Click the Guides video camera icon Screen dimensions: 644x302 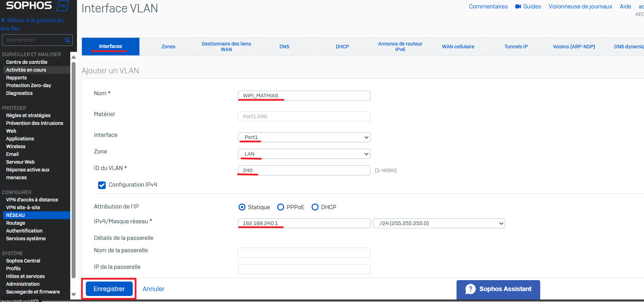[518, 7]
